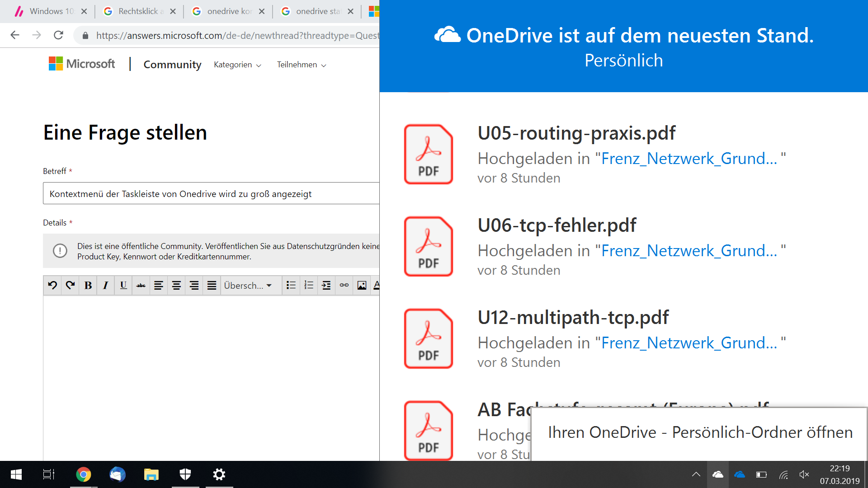Insert a bulleted list
Screen dimensions: 868x488
[x=291, y=286]
